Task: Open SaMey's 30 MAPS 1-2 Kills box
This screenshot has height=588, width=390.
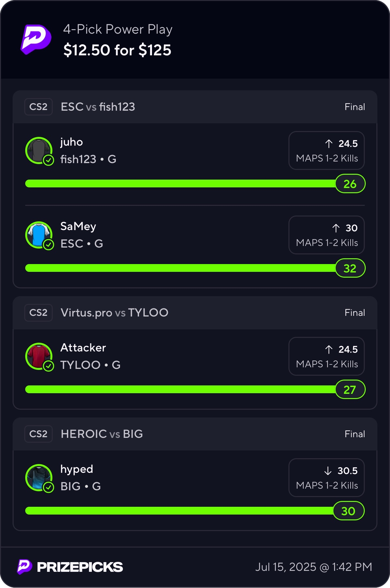Action: pyautogui.click(x=327, y=235)
